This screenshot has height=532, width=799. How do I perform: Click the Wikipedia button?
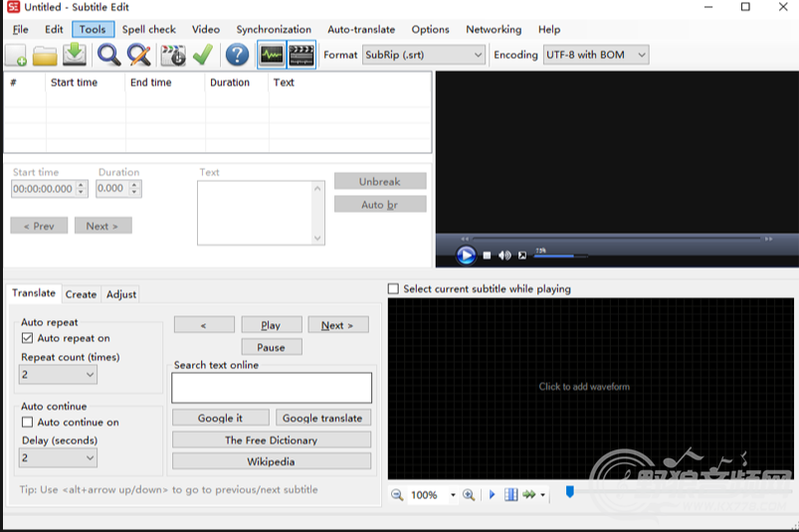(x=271, y=461)
